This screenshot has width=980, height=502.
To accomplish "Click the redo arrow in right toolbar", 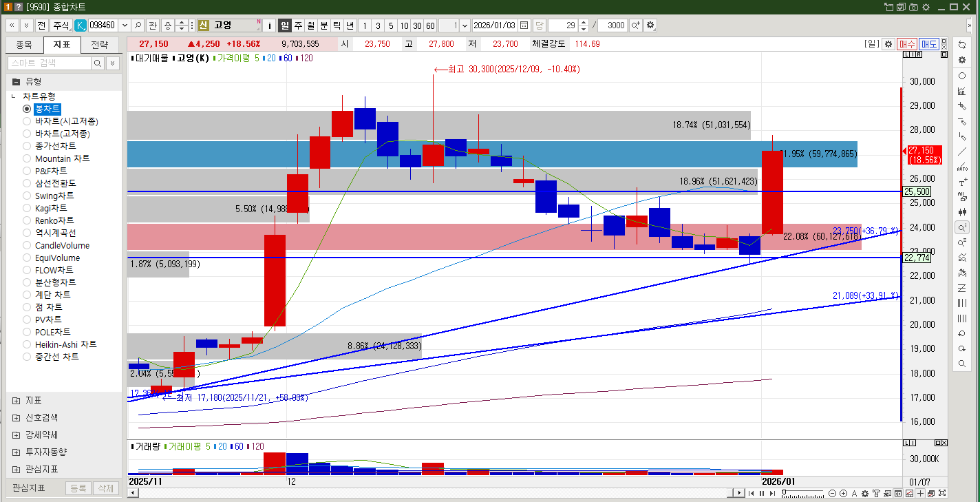I will (x=962, y=348).
